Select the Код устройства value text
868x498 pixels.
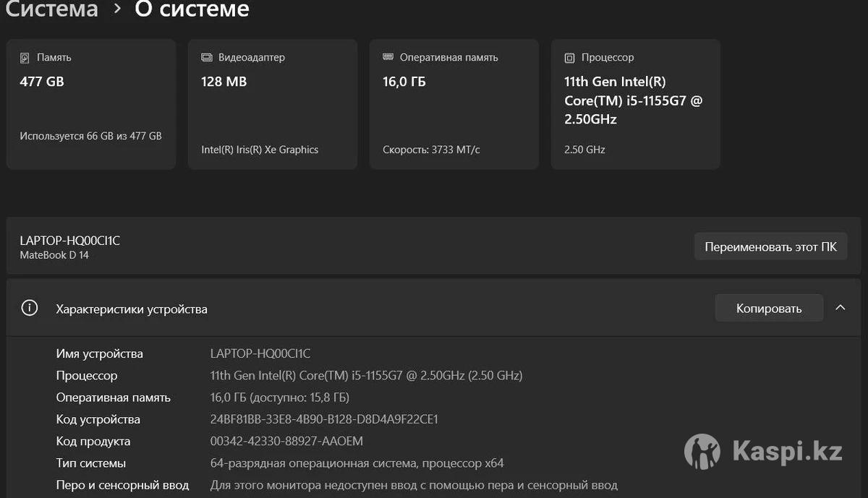[324, 419]
